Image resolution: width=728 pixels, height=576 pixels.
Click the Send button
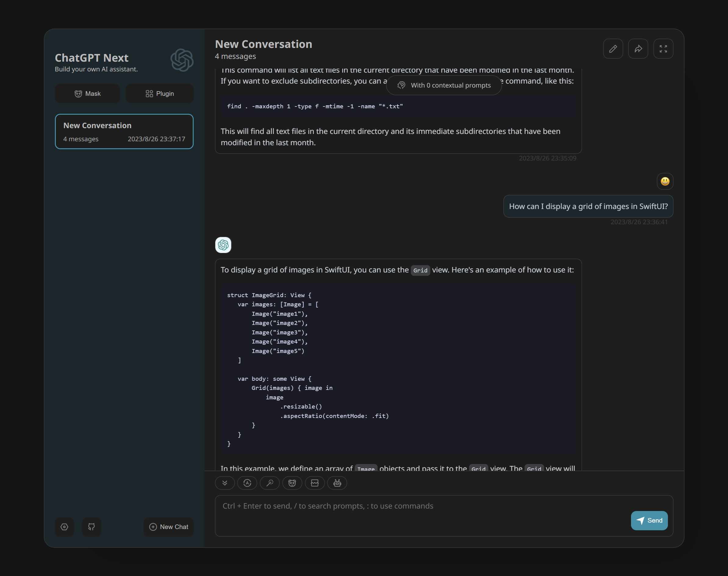[x=649, y=520]
